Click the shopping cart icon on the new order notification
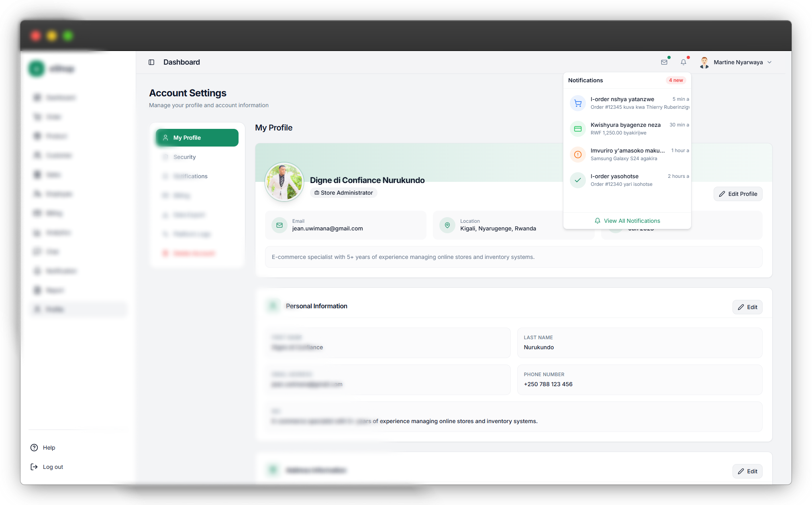812x505 pixels. 578,103
